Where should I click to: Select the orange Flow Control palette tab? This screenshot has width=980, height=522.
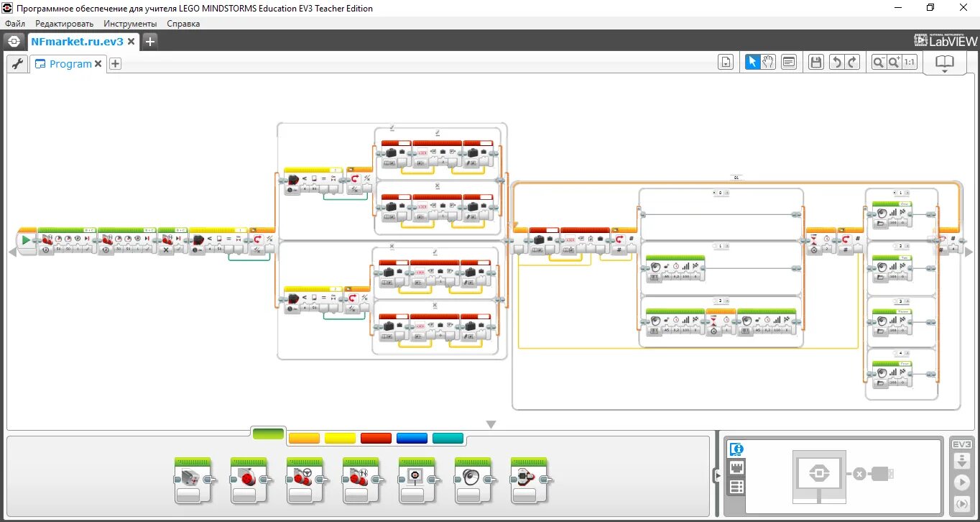coord(304,438)
